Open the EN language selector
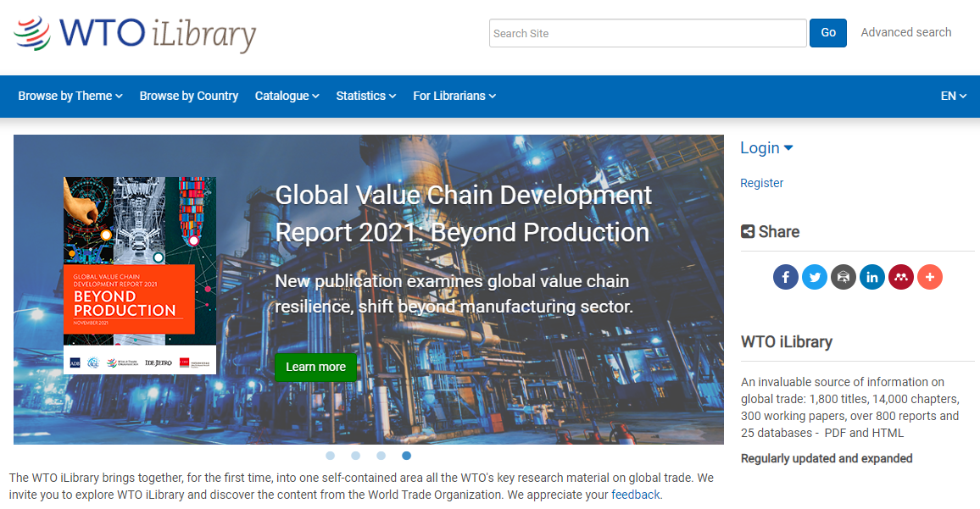This screenshot has width=980, height=509. point(953,97)
